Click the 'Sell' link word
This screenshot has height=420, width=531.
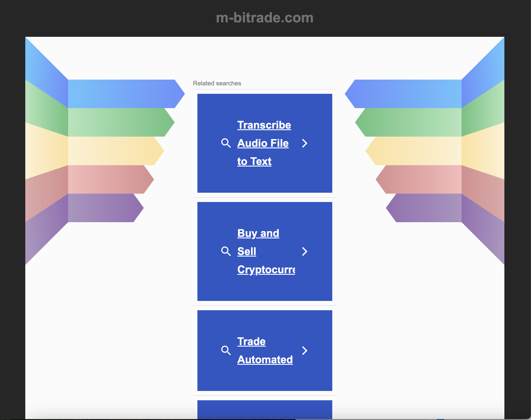(x=246, y=251)
